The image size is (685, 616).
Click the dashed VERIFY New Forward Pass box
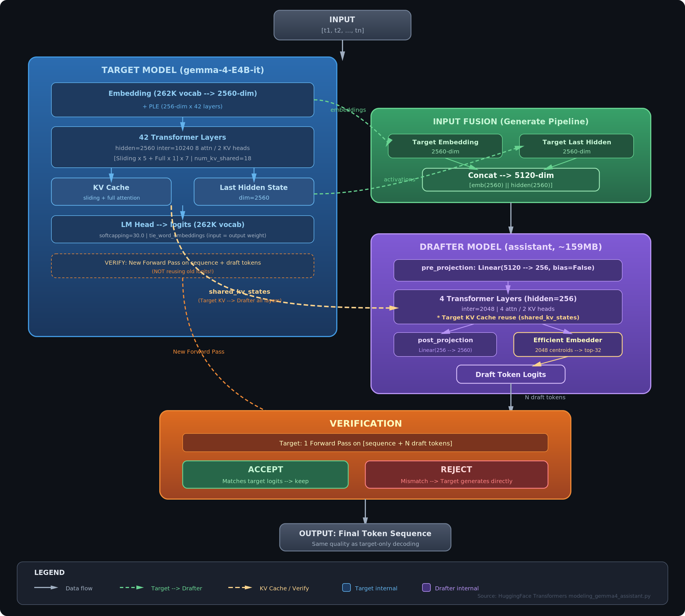pos(183,266)
